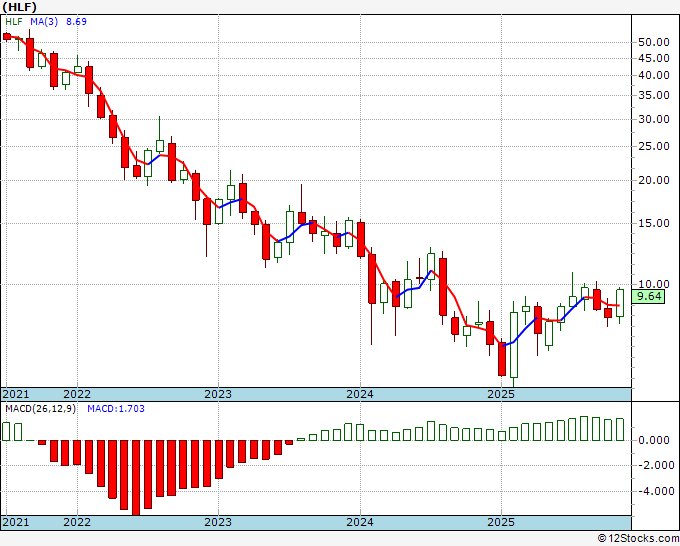This screenshot has width=680, height=546.
Task: Click the MACD:1.703 value label
Action: [116, 409]
